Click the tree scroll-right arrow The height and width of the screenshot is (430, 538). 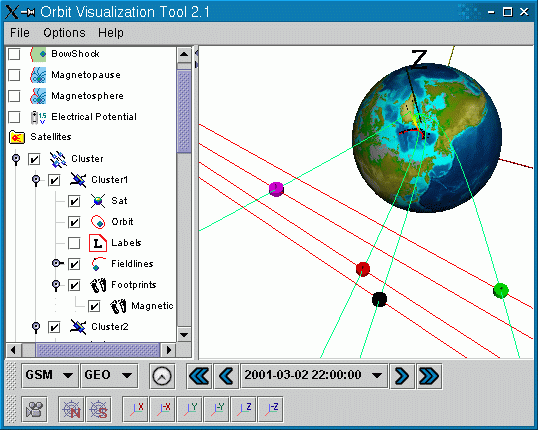[168, 350]
